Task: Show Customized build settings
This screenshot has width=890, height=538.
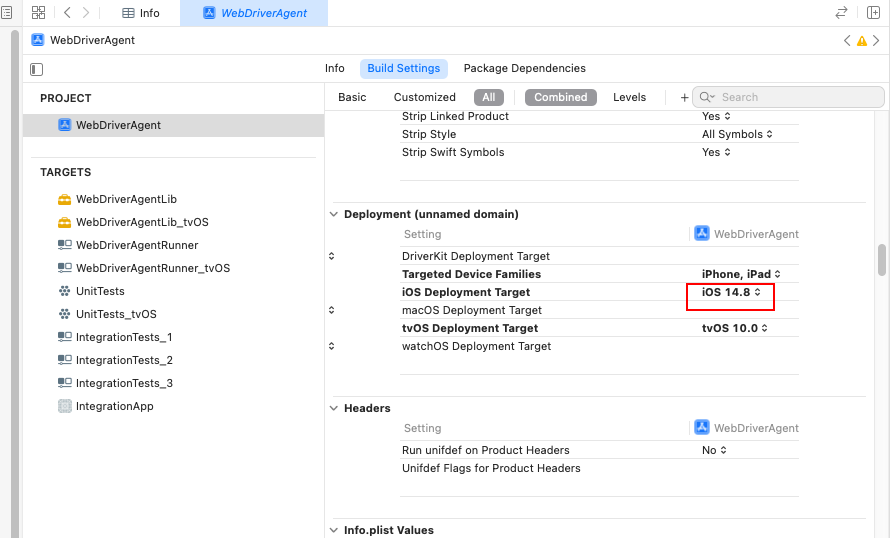Action: coord(425,97)
